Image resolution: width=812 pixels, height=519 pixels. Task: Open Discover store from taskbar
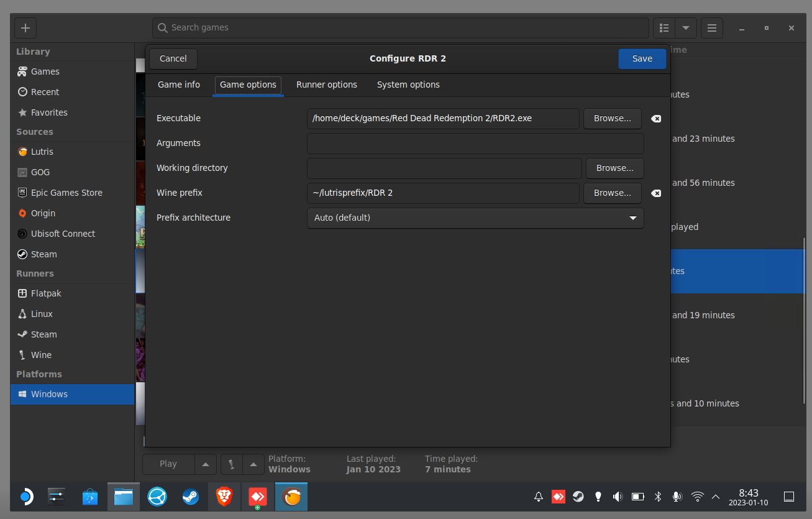[x=90, y=497]
